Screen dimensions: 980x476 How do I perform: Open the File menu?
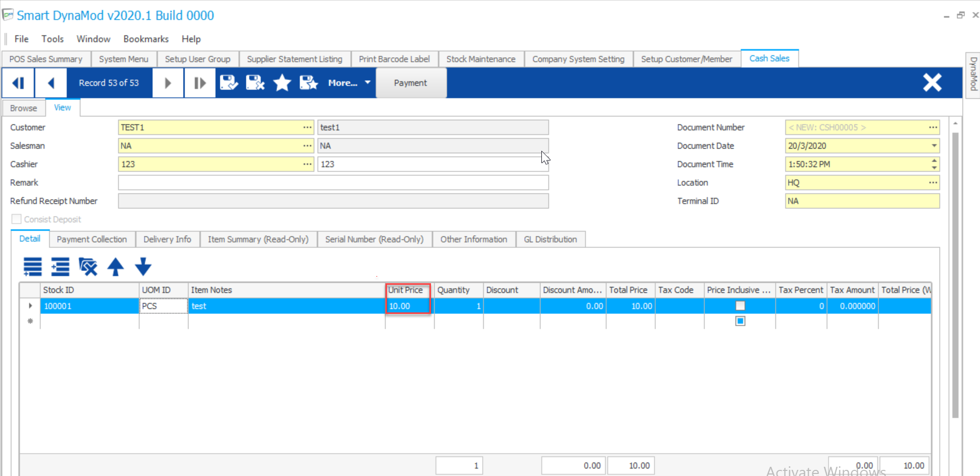(21, 39)
